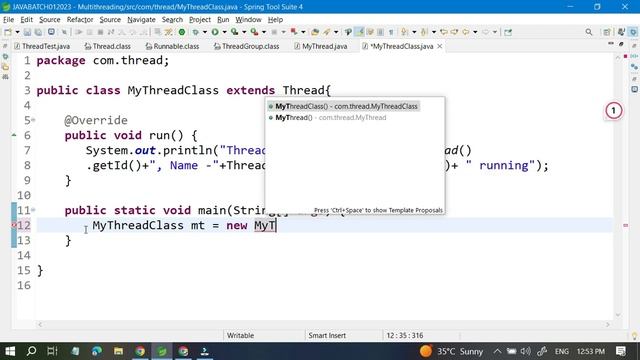Viewport: 640px width, 360px height.
Task: Click the Smart Insert status entry
Action: [327, 336]
